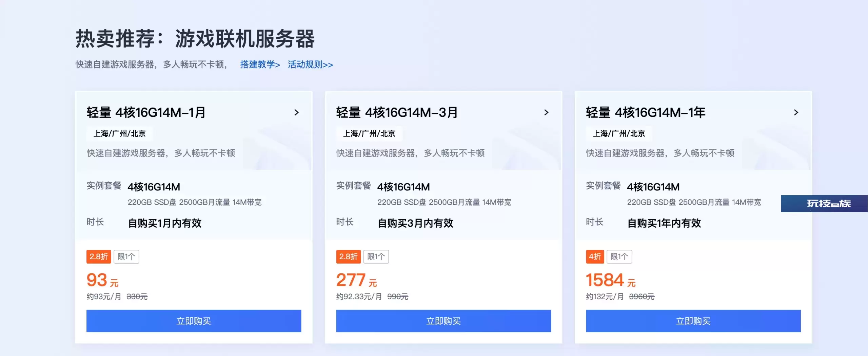Click the 上海/广州/北京 region tag on 1月 card

tap(119, 133)
